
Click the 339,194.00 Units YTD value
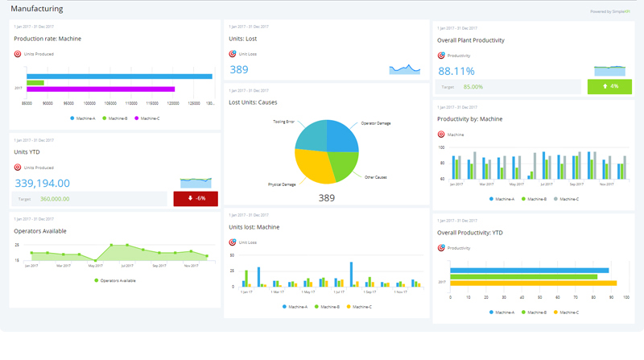point(43,183)
